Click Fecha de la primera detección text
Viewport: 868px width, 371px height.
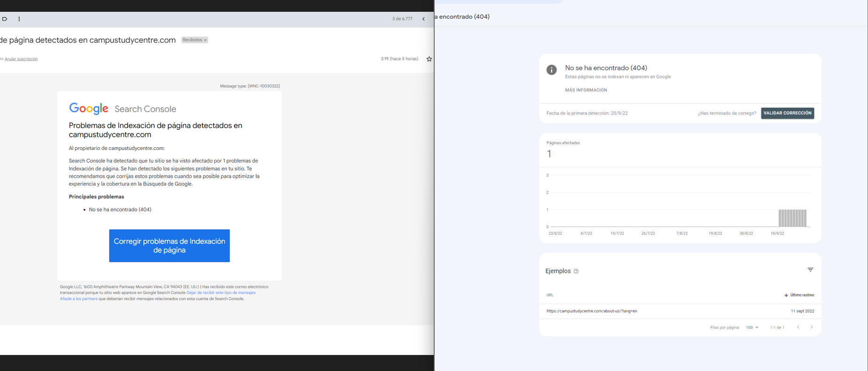(x=587, y=113)
